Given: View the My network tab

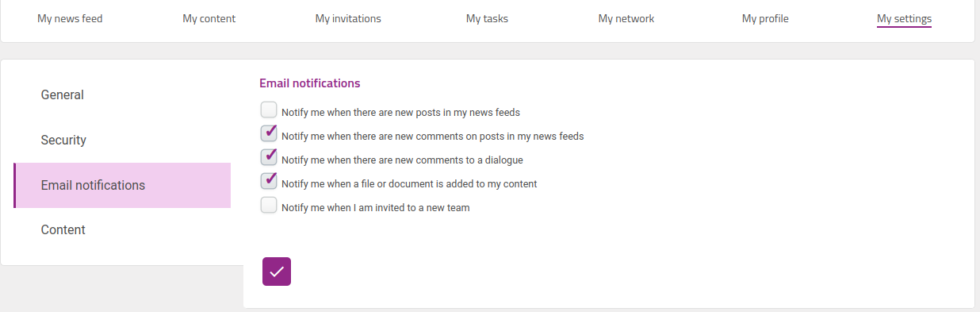Looking at the screenshot, I should (626, 18).
